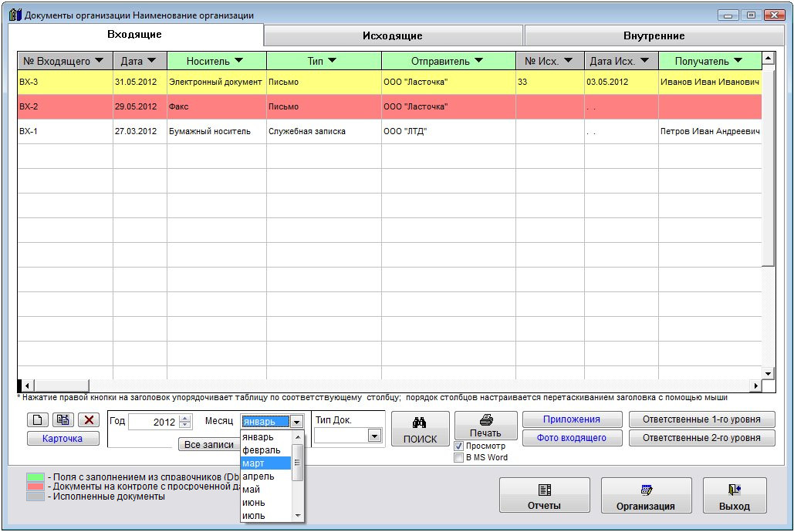Toggle the Просмотр checkbox
The height and width of the screenshot is (532, 794).
click(x=459, y=446)
